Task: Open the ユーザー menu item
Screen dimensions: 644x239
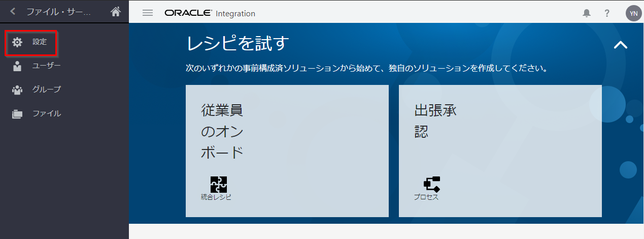Action: point(47,66)
